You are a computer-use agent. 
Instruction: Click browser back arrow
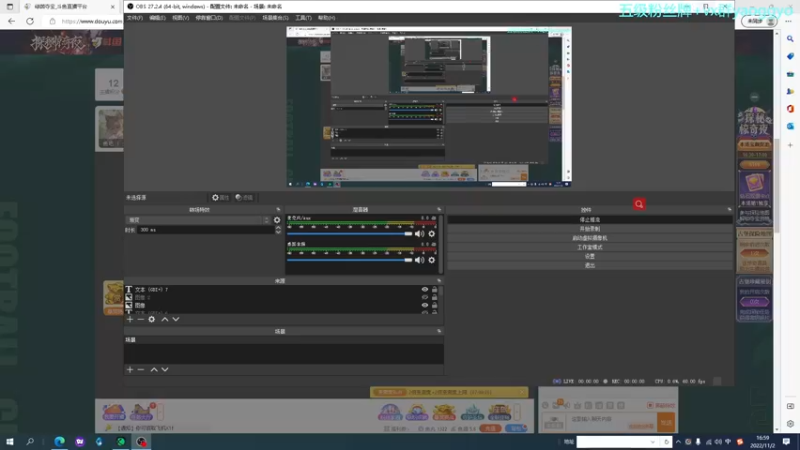(x=11, y=21)
